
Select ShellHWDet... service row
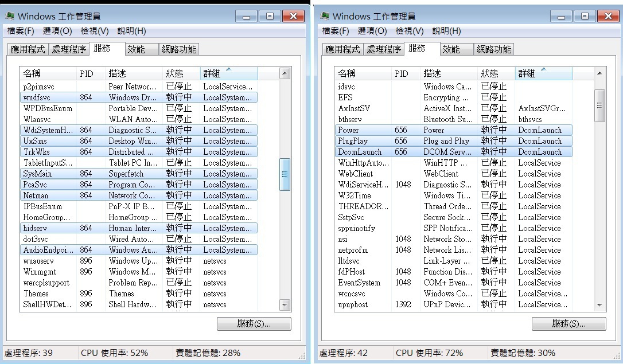(139, 304)
